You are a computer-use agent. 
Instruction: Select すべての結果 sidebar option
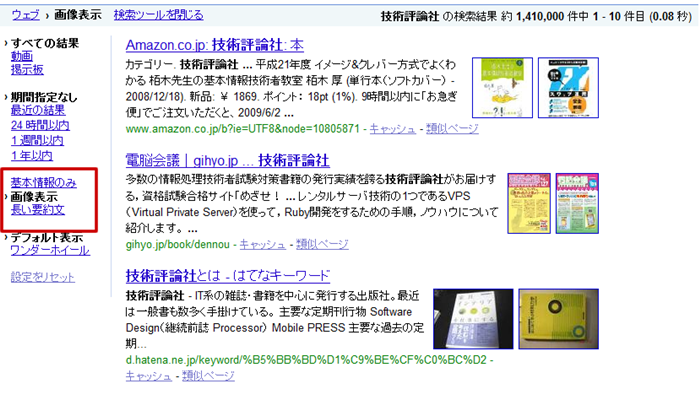point(45,43)
